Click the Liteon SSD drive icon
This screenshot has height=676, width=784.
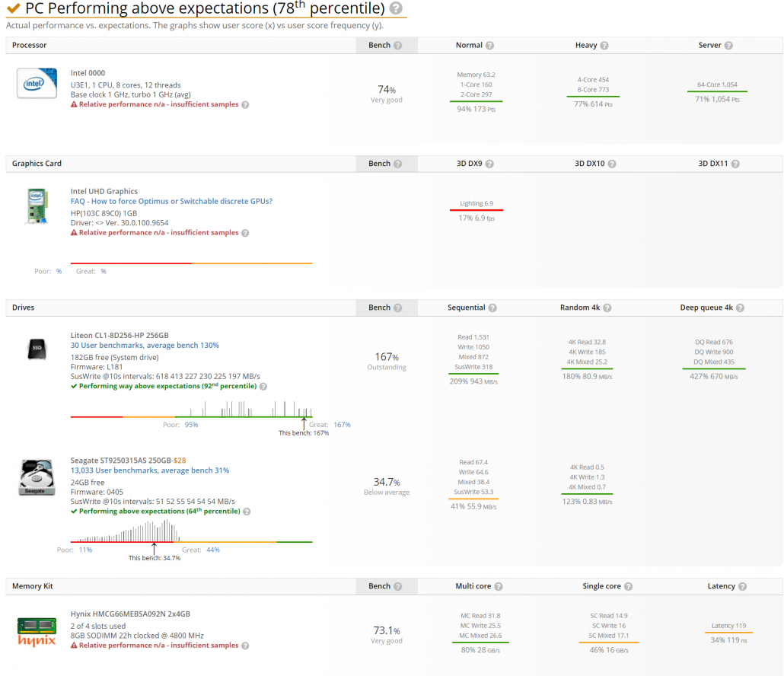(37, 349)
